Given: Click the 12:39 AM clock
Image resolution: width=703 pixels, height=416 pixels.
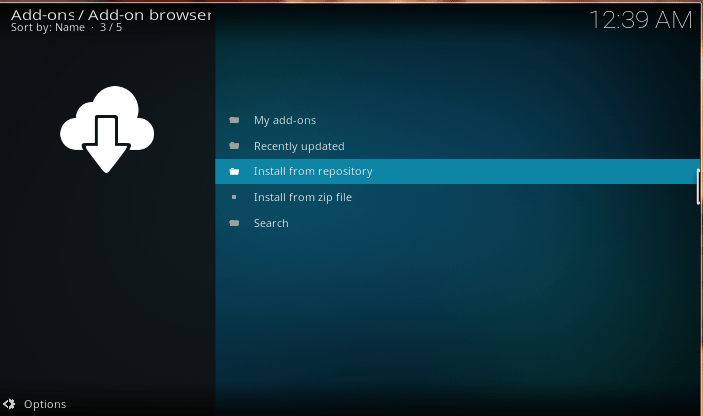Looking at the screenshot, I should pos(641,20).
